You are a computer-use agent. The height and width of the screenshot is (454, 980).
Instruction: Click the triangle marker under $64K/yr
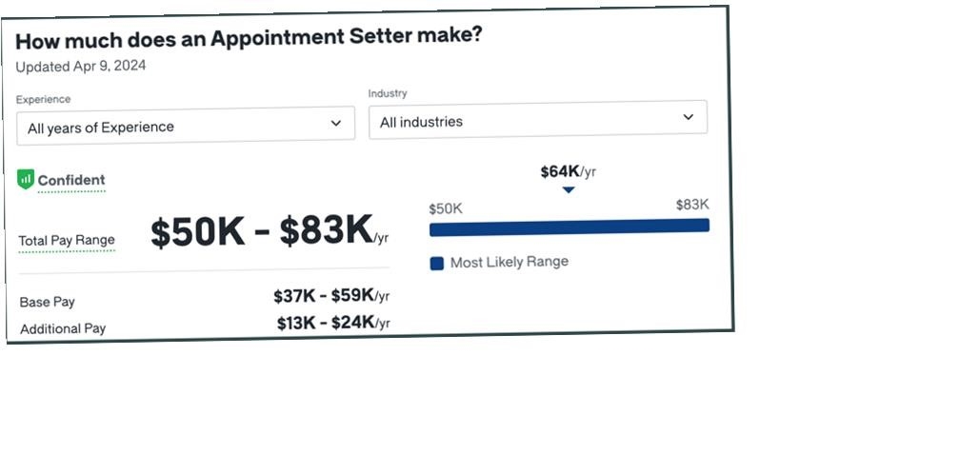point(569,189)
